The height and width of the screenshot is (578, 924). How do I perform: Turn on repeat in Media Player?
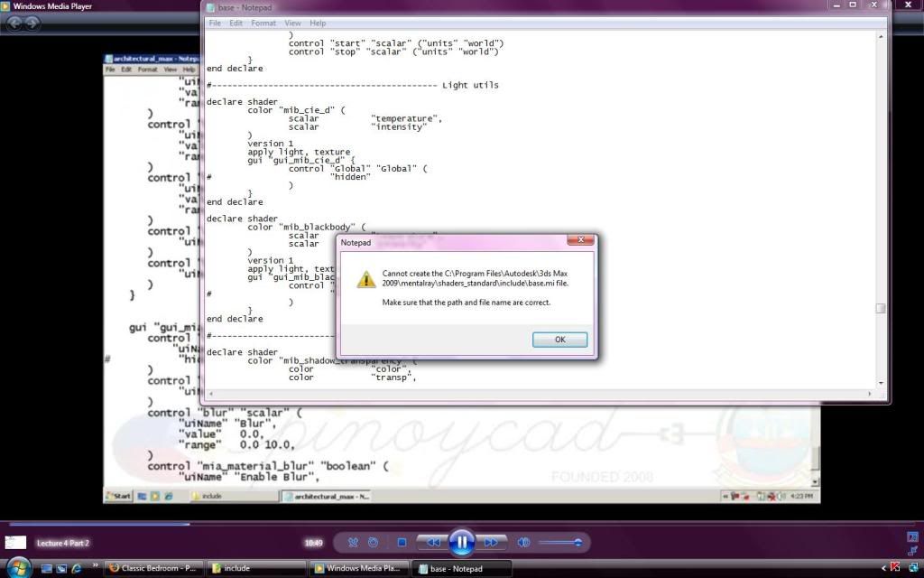[373, 542]
